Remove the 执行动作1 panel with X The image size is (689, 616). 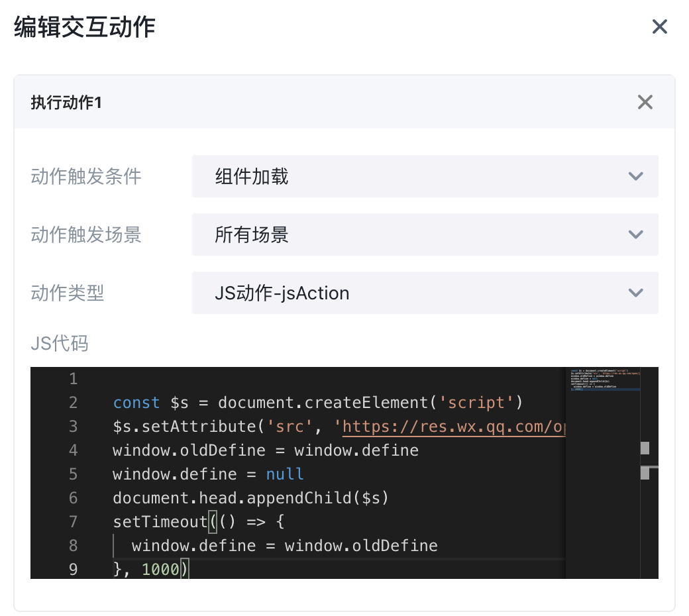645,102
